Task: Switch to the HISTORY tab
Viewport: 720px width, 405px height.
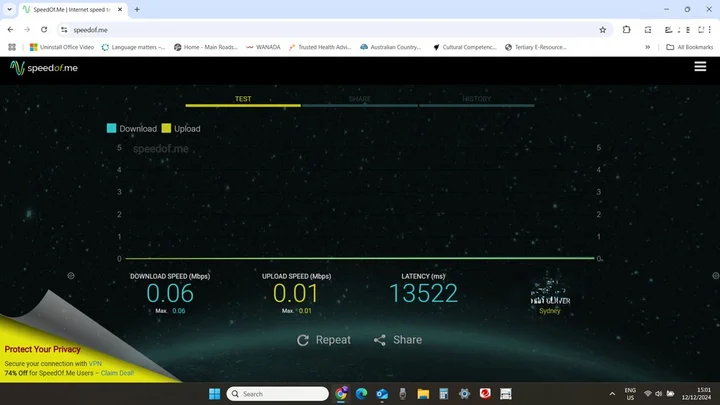Action: 476,99
